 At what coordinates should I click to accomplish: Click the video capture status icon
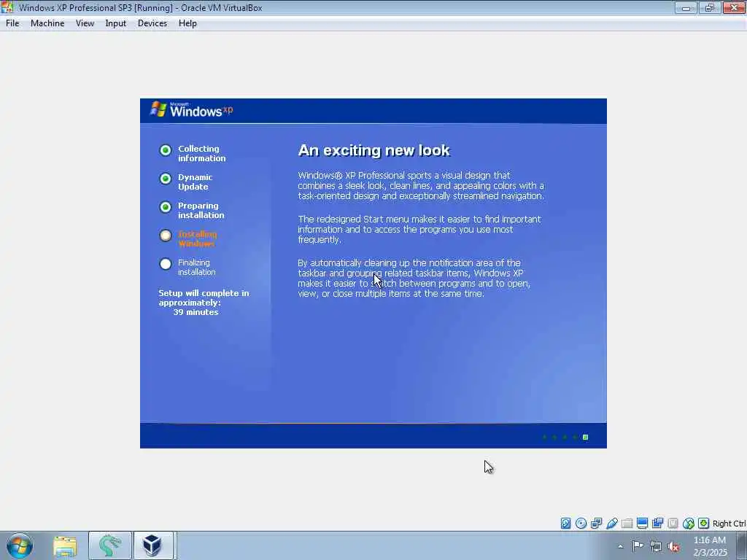[x=657, y=524]
